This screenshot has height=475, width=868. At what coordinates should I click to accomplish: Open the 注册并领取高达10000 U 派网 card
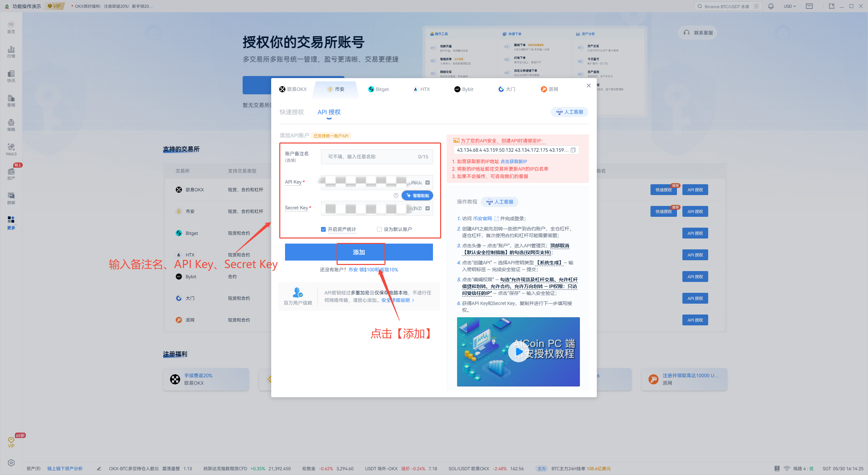[x=684, y=379]
